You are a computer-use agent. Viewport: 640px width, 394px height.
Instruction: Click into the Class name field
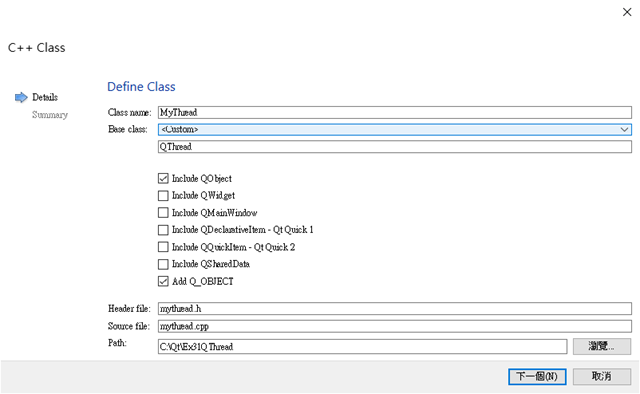coord(395,112)
